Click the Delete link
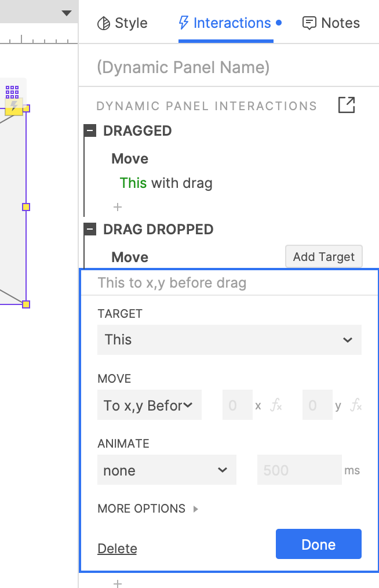The height and width of the screenshot is (588, 379). (117, 549)
